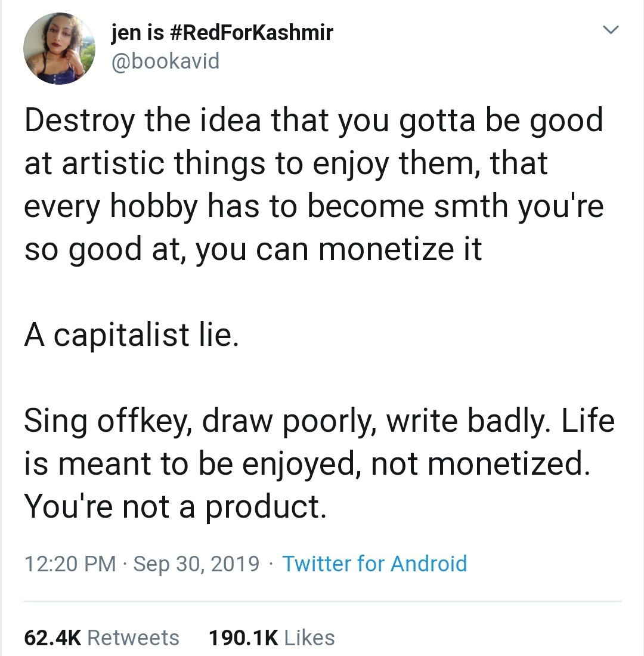The width and height of the screenshot is (644, 656).
Task: Open the Twitter for Android source link
Action: click(374, 564)
